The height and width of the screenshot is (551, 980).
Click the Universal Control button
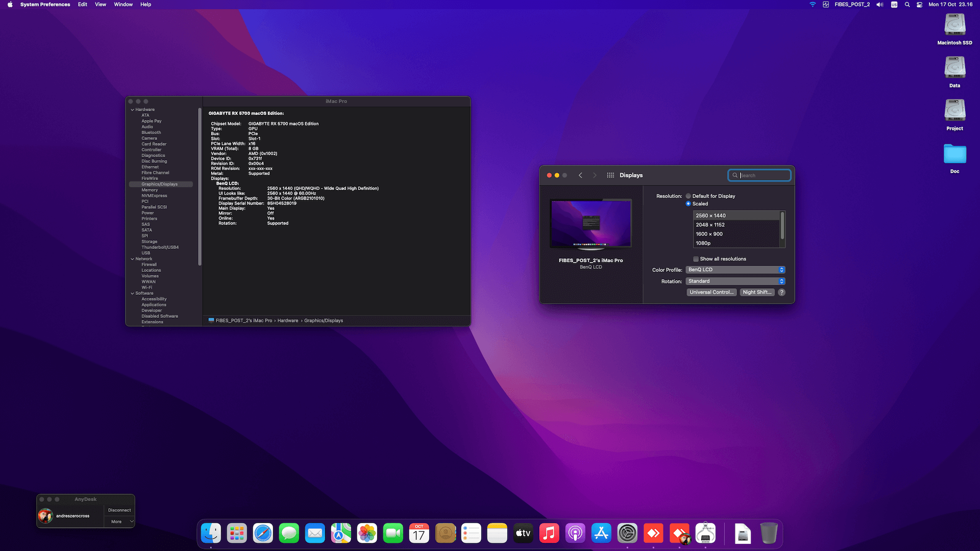[712, 292]
